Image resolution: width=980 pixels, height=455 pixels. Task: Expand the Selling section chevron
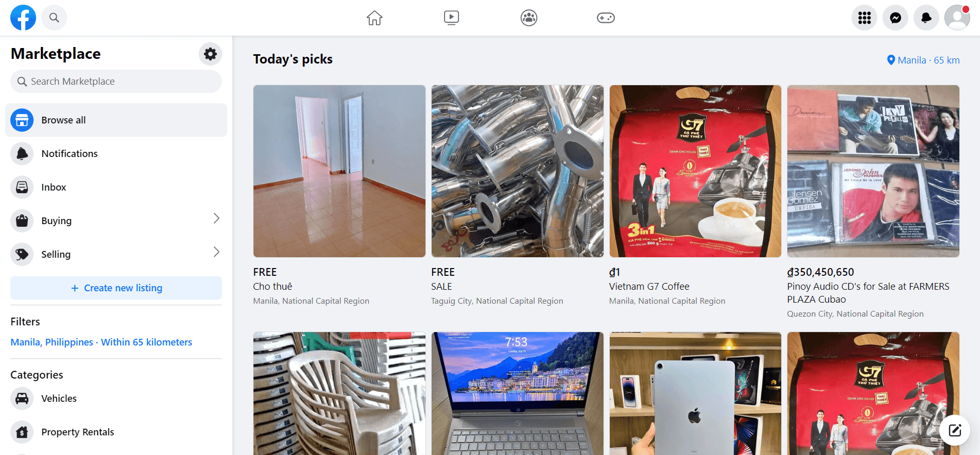click(x=216, y=252)
